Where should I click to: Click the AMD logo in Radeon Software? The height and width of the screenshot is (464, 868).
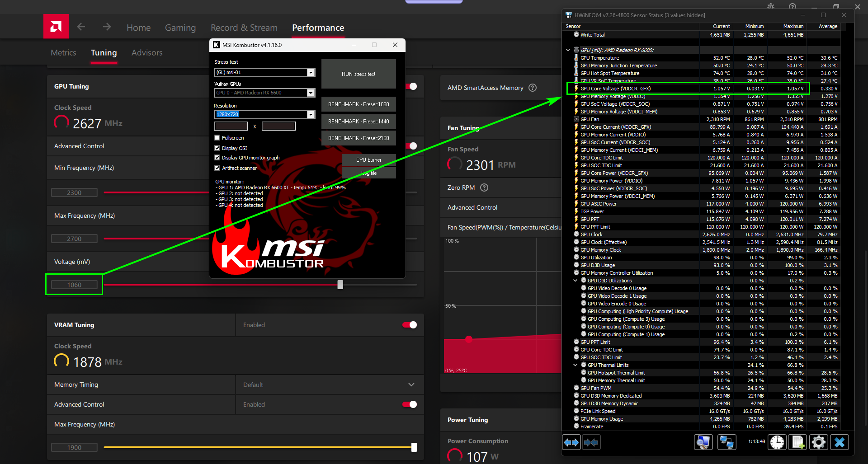(x=56, y=27)
